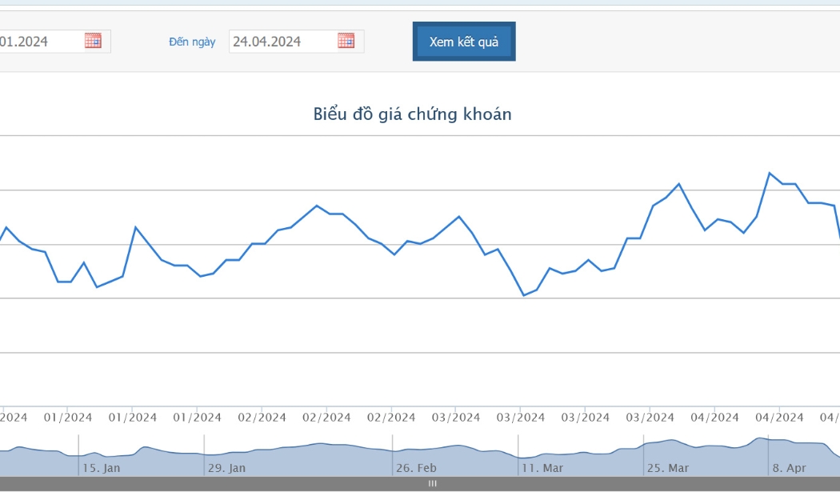The height and width of the screenshot is (504, 840).
Task: Click the 29. Jan marker in the navigator
Action: [x=226, y=468]
